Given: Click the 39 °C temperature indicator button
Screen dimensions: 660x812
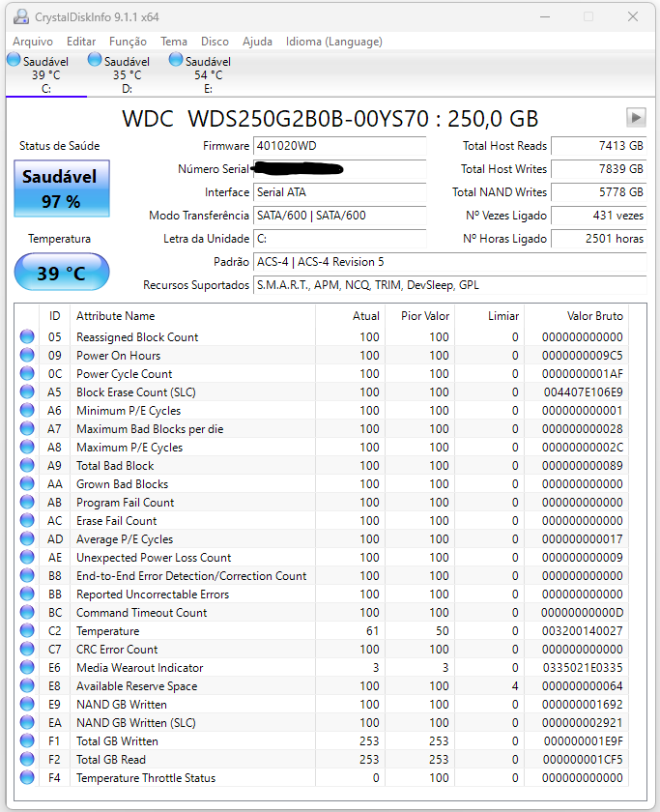Looking at the screenshot, I should [x=62, y=273].
